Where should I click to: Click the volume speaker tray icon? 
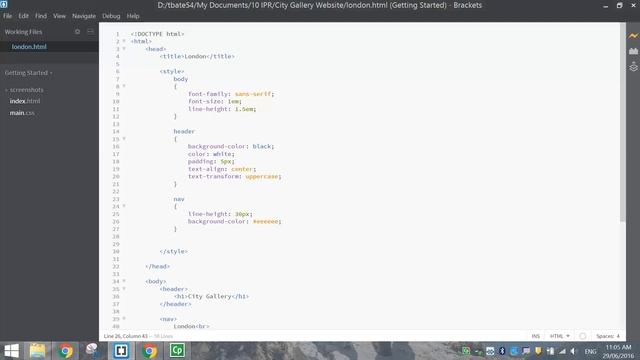573,351
